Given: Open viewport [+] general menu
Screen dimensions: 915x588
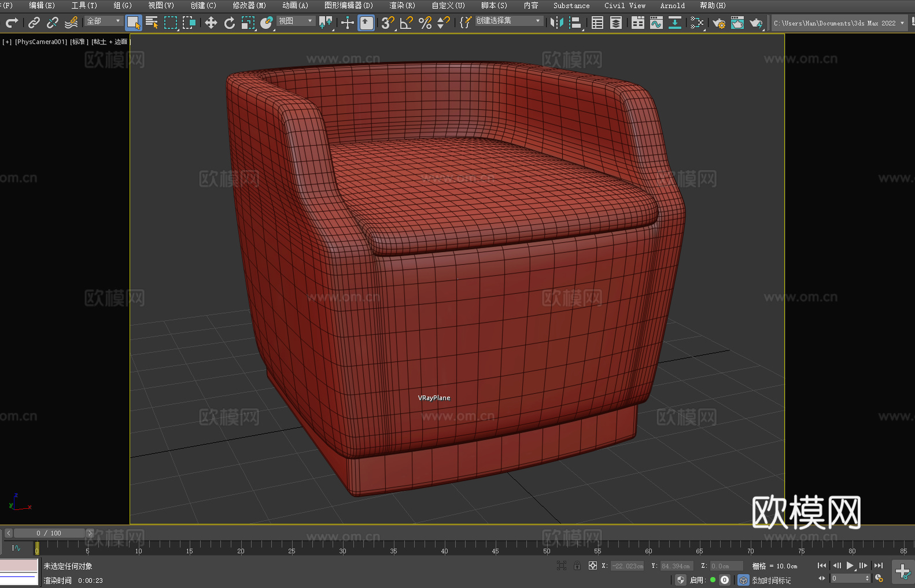Looking at the screenshot, I should coord(7,42).
